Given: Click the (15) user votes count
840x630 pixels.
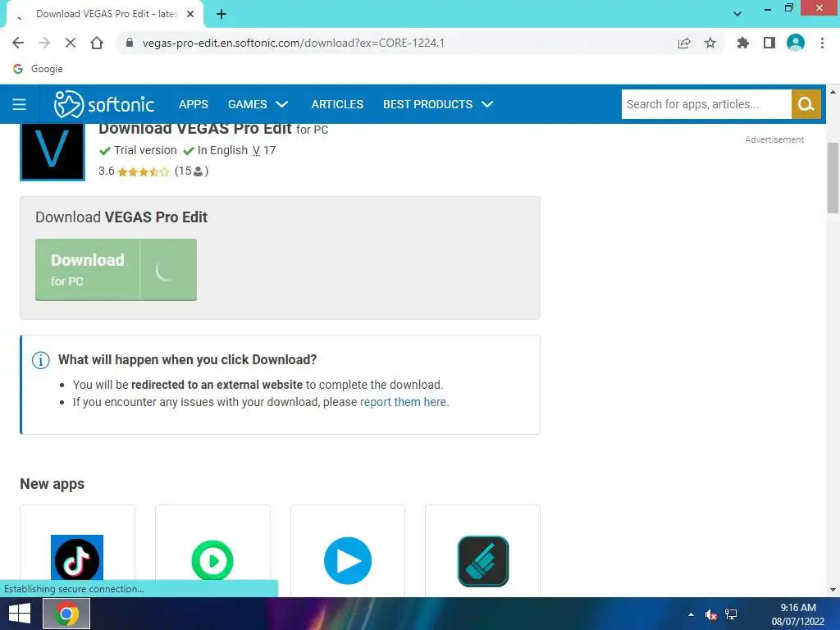Looking at the screenshot, I should tap(191, 171).
